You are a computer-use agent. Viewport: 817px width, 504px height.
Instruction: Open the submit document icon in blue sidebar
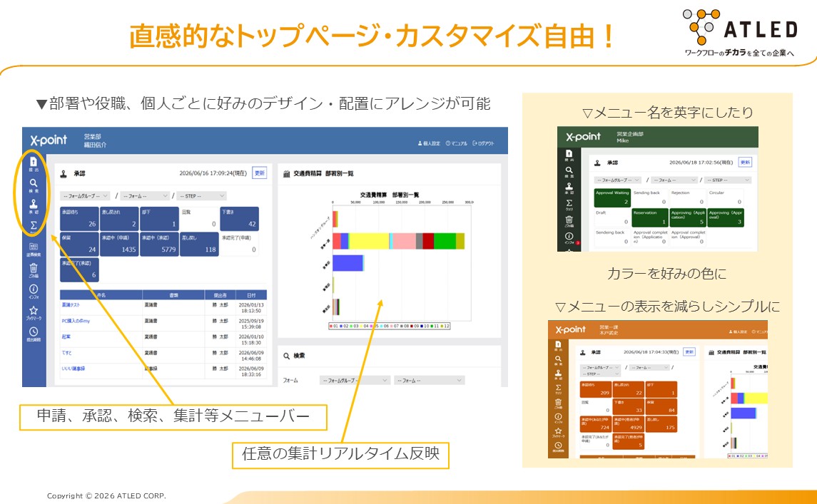34,163
